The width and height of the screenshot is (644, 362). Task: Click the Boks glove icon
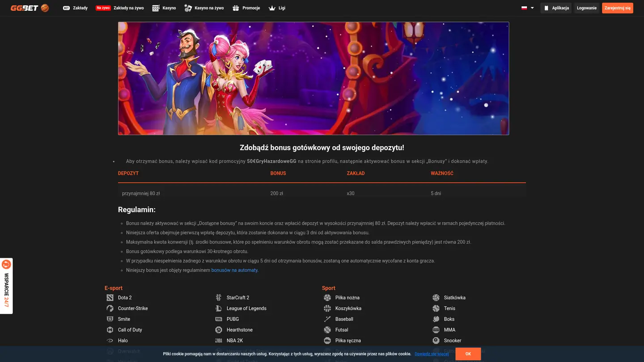point(436,319)
